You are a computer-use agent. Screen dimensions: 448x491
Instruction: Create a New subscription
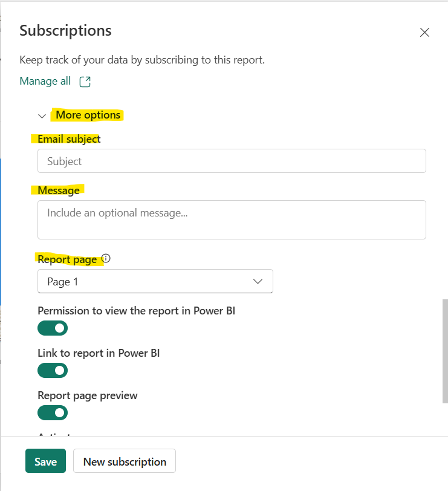click(x=124, y=461)
